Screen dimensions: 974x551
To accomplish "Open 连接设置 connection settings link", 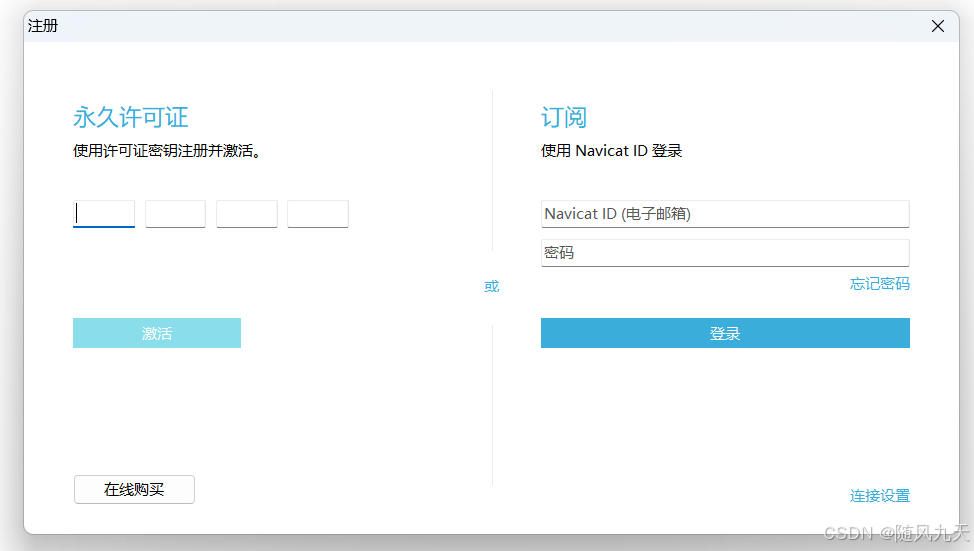I will pos(880,496).
